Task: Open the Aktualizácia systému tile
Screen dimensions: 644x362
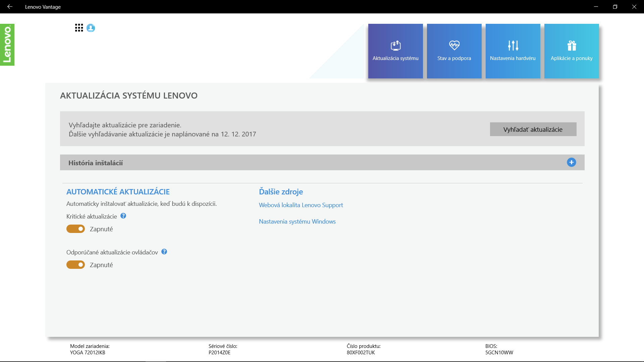Action: tap(395, 51)
